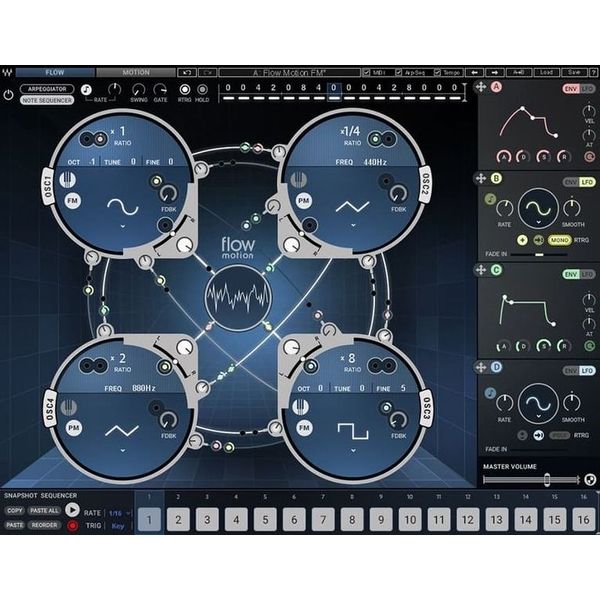600x600 pixels.
Task: Toggle the arpeggiator RTRG button
Action: click(184, 90)
